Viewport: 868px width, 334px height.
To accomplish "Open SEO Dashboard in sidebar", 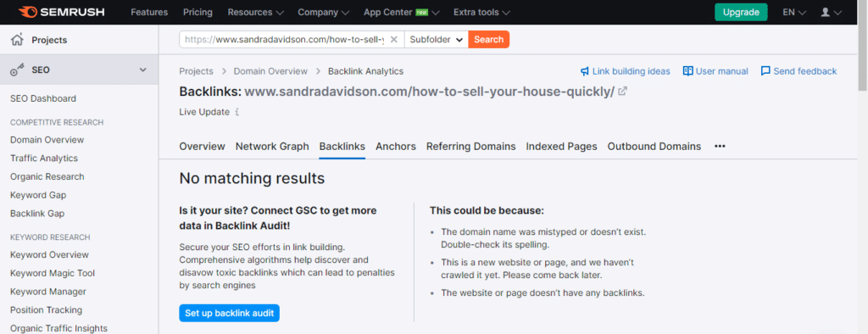I will point(43,98).
